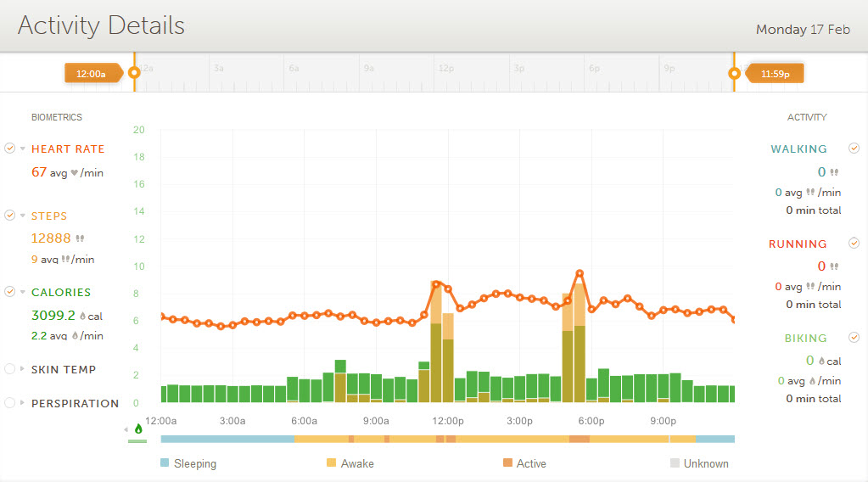The height and width of the screenshot is (482, 868).
Task: Click the flame icon beside 3099.2 cal
Action: 82,316
